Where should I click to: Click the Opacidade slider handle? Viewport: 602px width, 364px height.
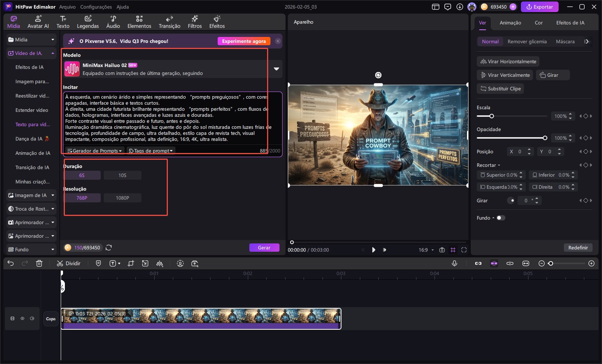pos(545,138)
